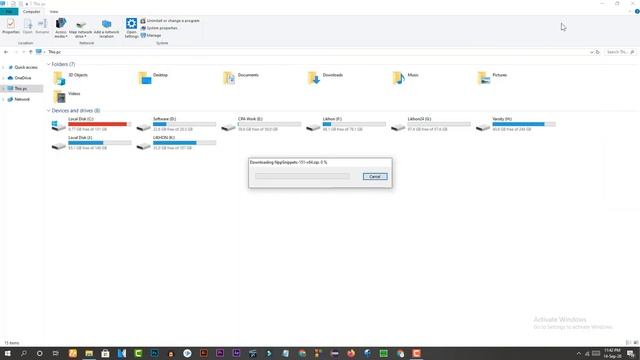
Task: Click the address bar path 'This PC'
Action: (55, 52)
